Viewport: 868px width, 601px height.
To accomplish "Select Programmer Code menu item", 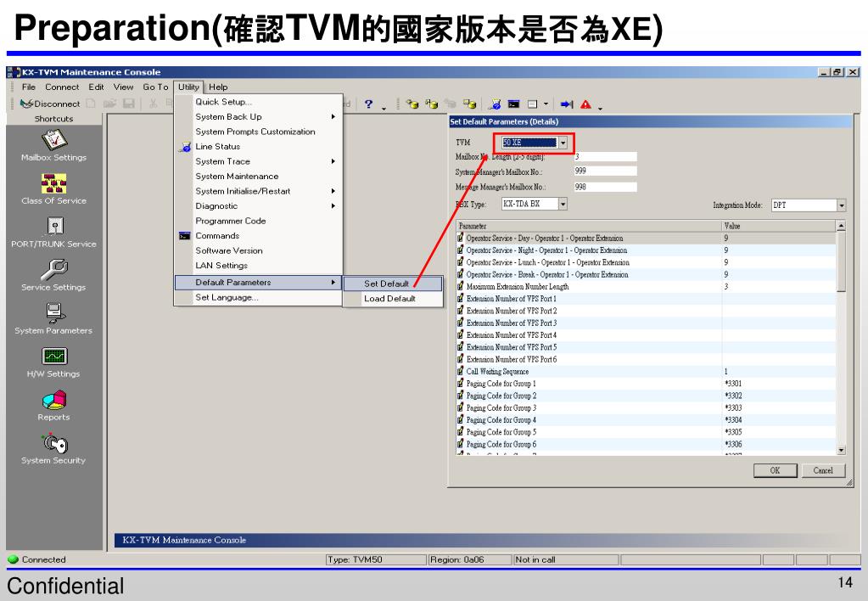I will click(x=259, y=221).
